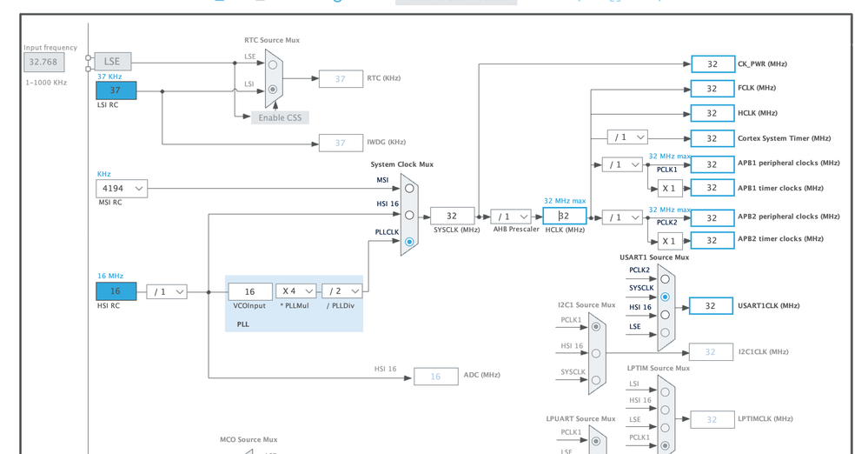The height and width of the screenshot is (454, 868).
Task: Select LSI in the RTC Source Mux
Action: click(x=272, y=90)
